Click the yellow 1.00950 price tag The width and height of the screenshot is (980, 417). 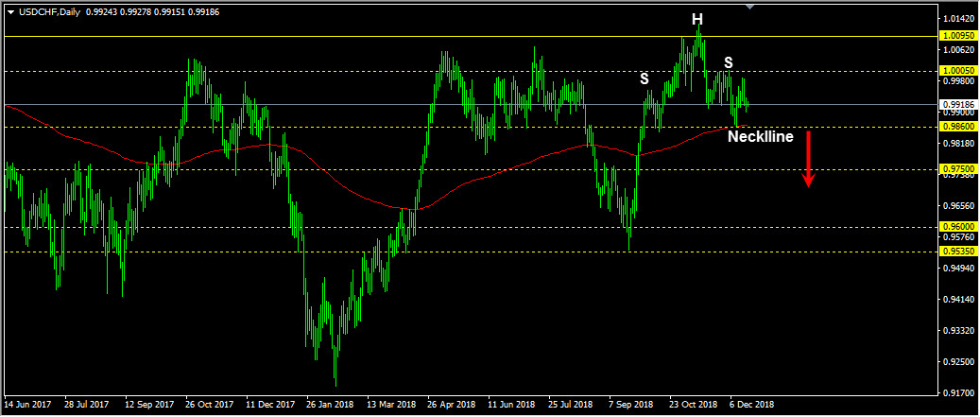click(x=957, y=36)
